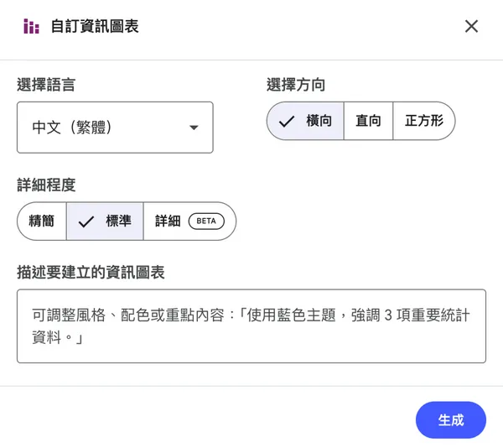Set detail level to 精簡
The image size is (503, 448).
point(41,221)
